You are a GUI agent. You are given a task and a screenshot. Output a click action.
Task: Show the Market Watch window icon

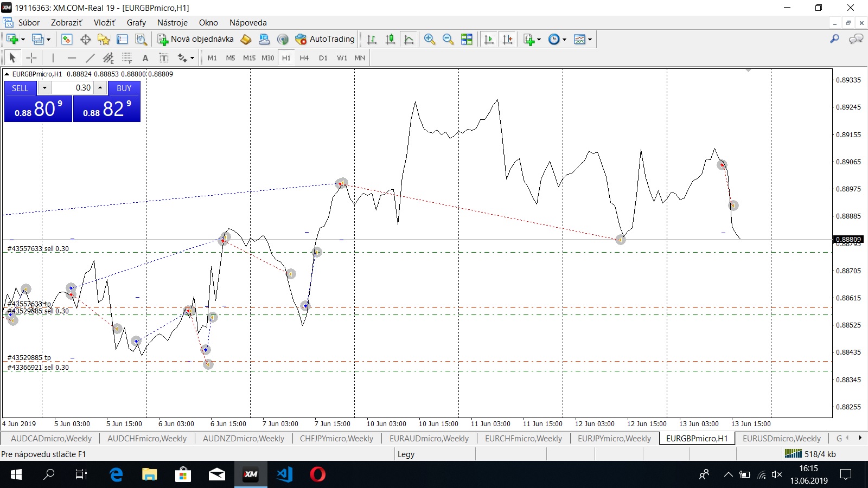67,39
